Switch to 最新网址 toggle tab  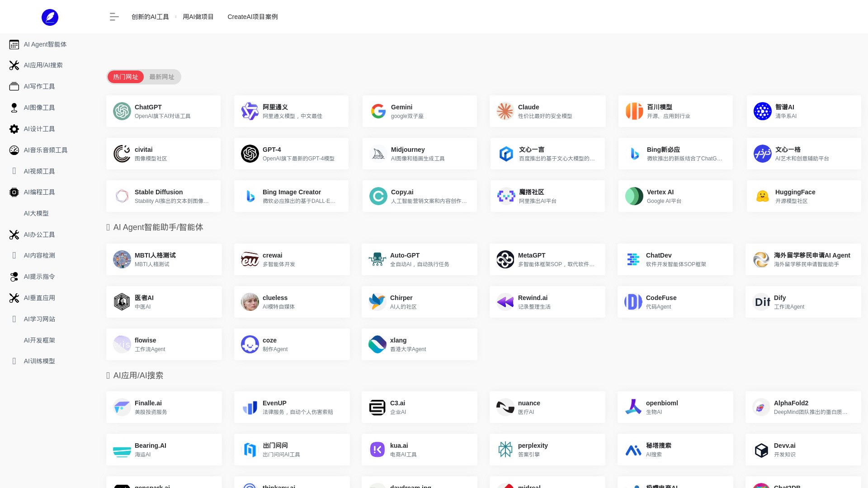(162, 77)
